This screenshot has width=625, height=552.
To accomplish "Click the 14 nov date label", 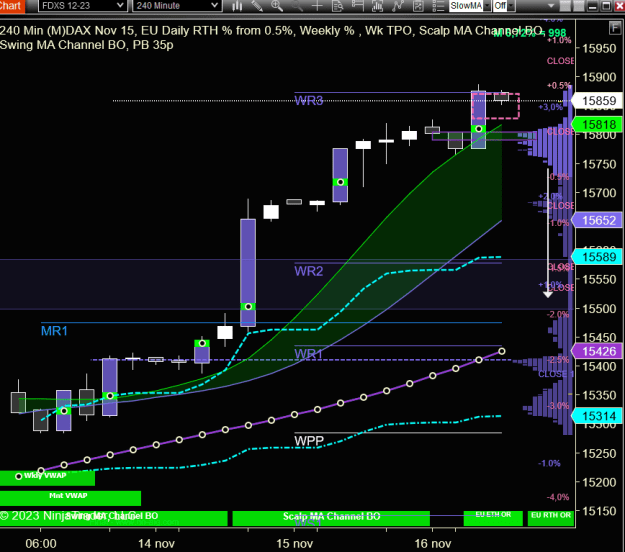I will (x=156, y=544).
